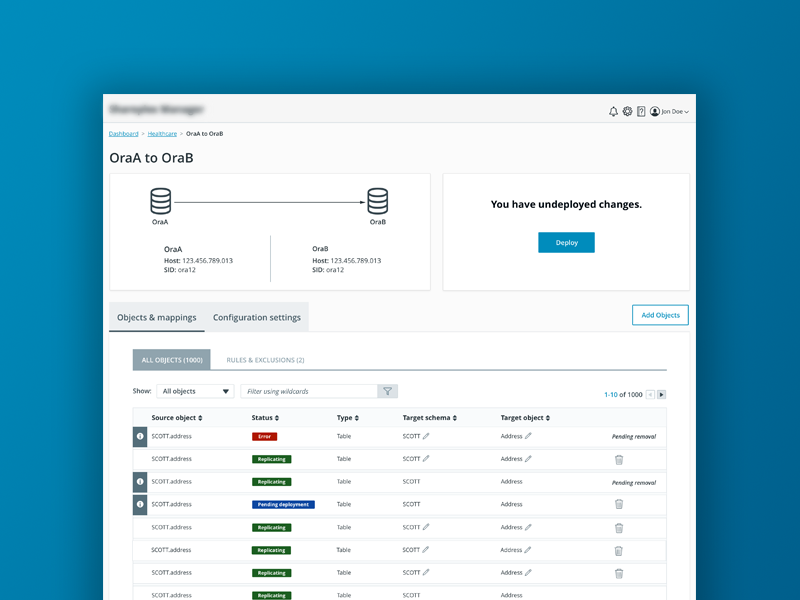Click the OraB target database icon

pos(378,201)
